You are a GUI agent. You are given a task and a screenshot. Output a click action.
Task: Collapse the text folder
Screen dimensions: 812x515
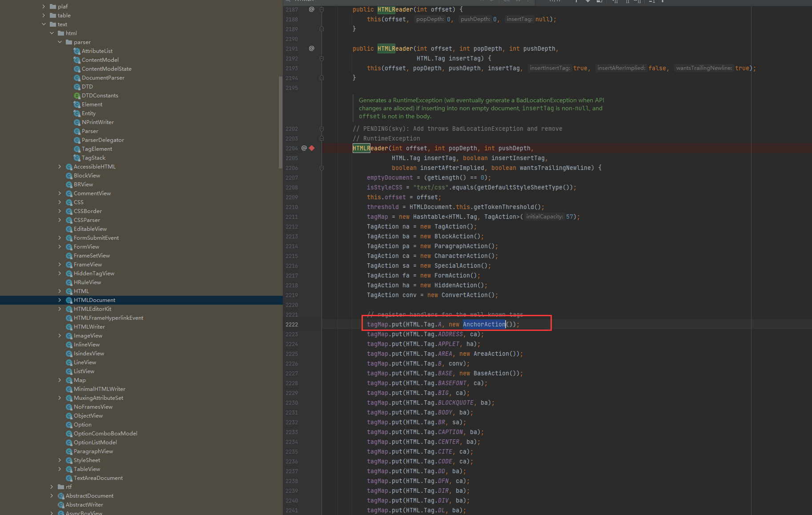44,24
